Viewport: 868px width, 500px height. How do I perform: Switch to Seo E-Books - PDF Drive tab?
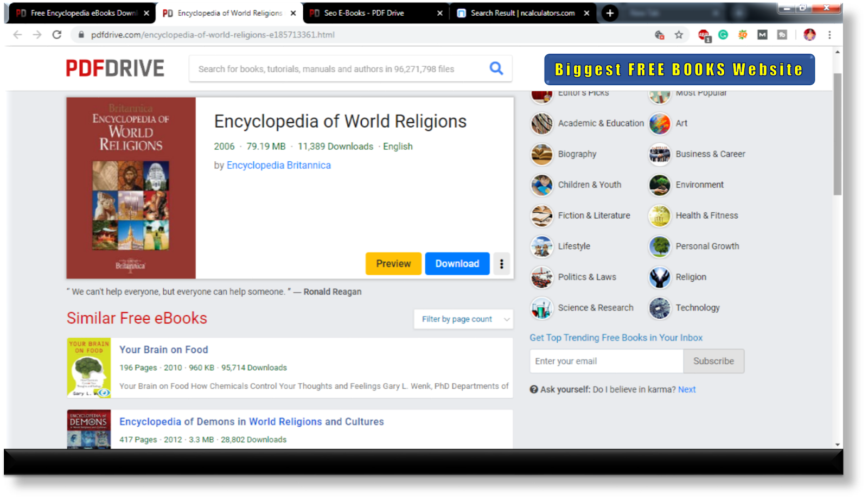coord(374,13)
